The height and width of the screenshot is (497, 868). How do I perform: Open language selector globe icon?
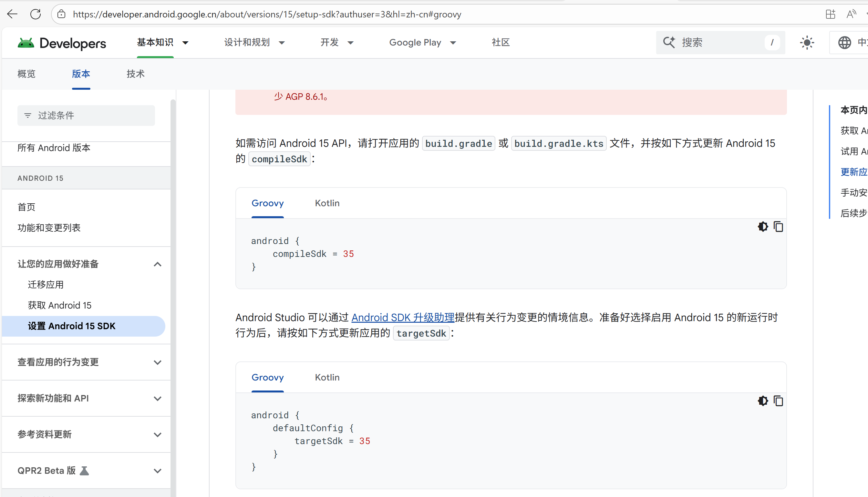pyautogui.click(x=844, y=43)
